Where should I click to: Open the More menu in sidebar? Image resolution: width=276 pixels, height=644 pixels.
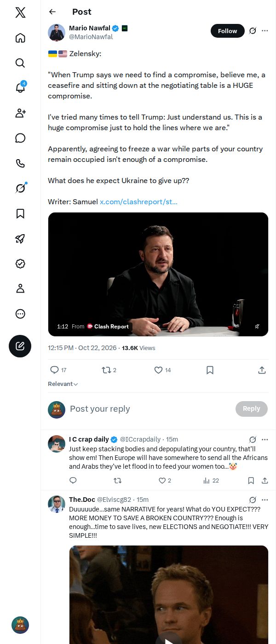20,314
